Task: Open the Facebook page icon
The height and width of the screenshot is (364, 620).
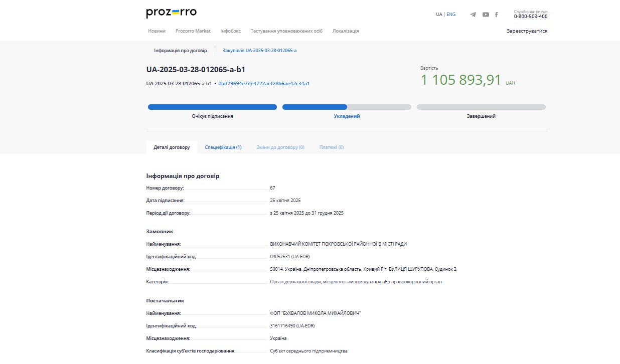Action: click(497, 15)
